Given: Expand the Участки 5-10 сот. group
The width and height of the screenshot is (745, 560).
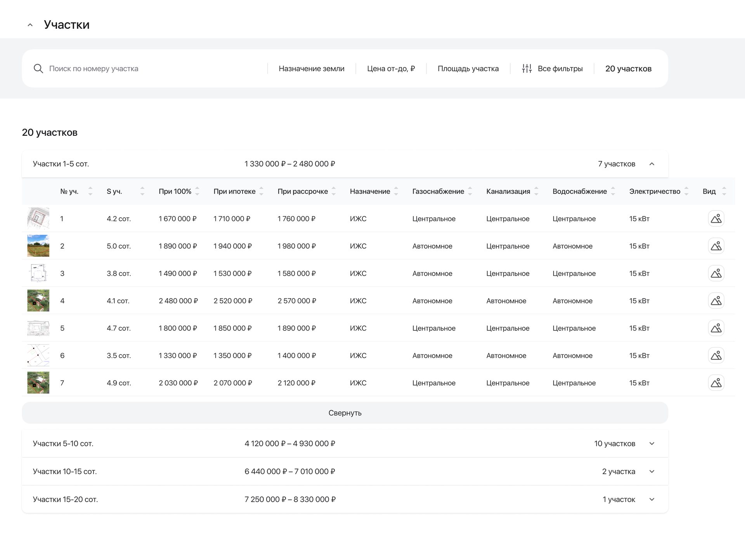Looking at the screenshot, I should coord(652,444).
